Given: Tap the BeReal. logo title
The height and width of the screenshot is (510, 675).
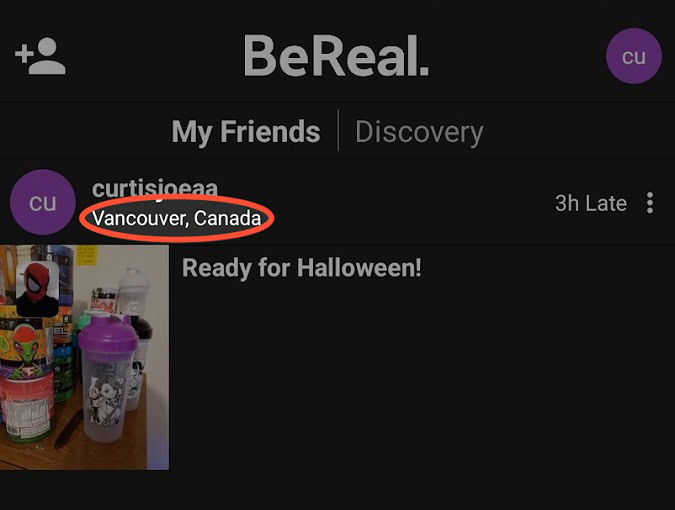Looking at the screenshot, I should tap(336, 56).
